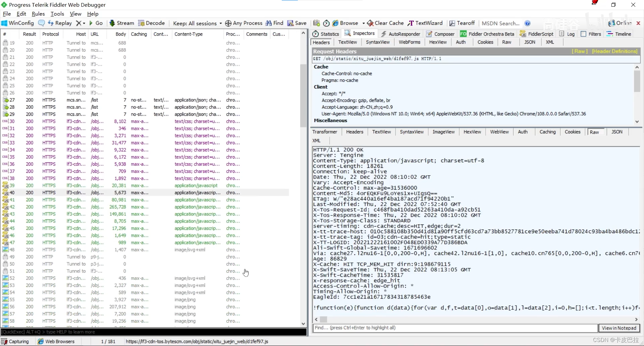Open the response Caching tab
This screenshot has width=644, height=346.
pyautogui.click(x=547, y=132)
